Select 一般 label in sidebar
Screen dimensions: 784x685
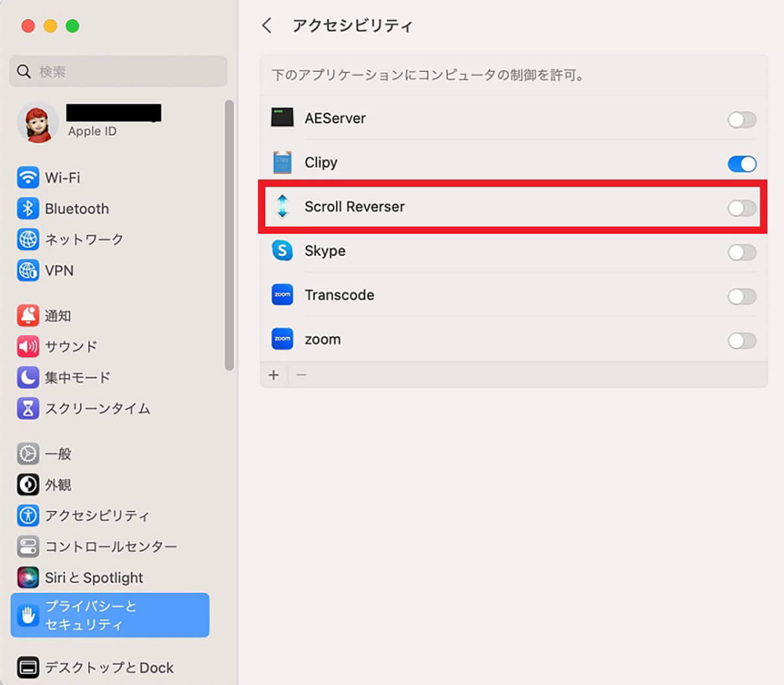[58, 454]
